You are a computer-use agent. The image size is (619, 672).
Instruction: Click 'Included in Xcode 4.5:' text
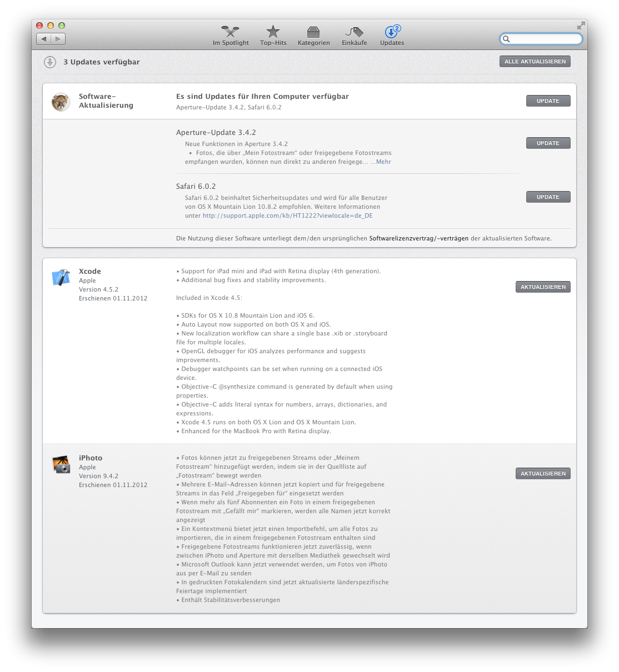tap(209, 298)
